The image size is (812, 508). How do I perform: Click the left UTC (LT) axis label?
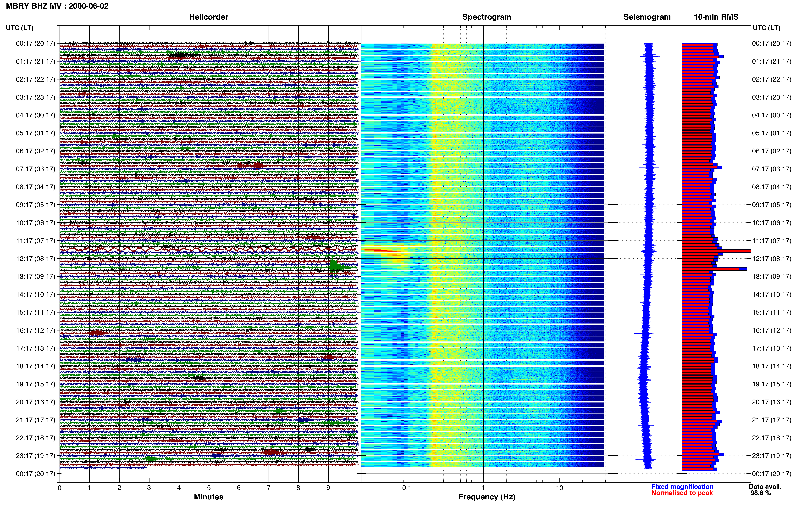20,28
